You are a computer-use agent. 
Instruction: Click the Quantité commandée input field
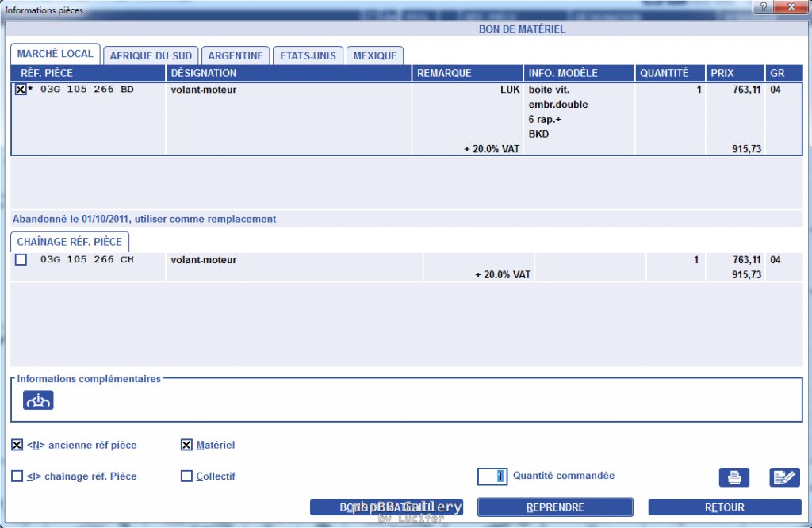492,476
